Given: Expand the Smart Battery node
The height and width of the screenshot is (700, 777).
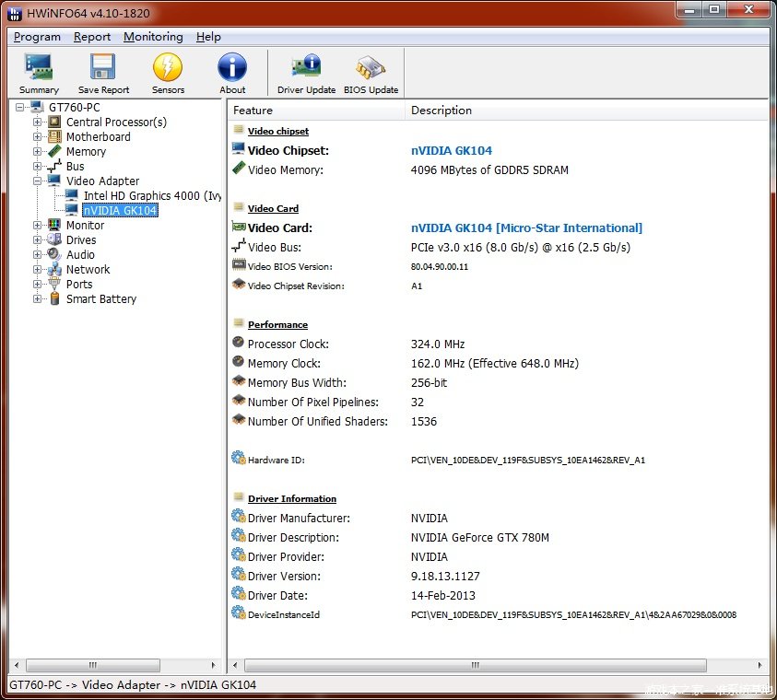Looking at the screenshot, I should tap(37, 299).
